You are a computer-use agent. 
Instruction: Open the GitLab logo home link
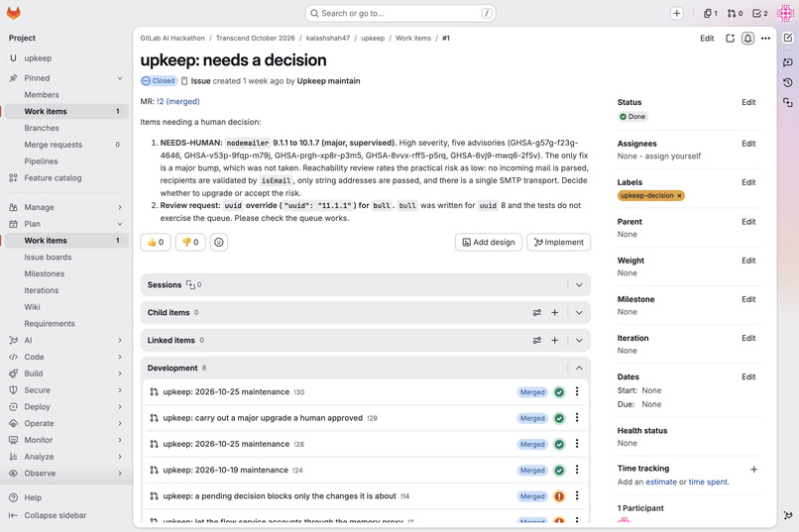tap(14, 13)
